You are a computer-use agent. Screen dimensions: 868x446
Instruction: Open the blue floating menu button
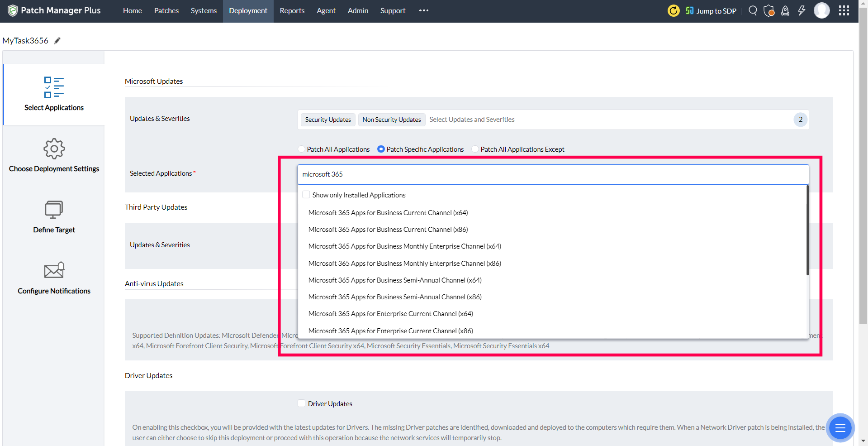840,428
